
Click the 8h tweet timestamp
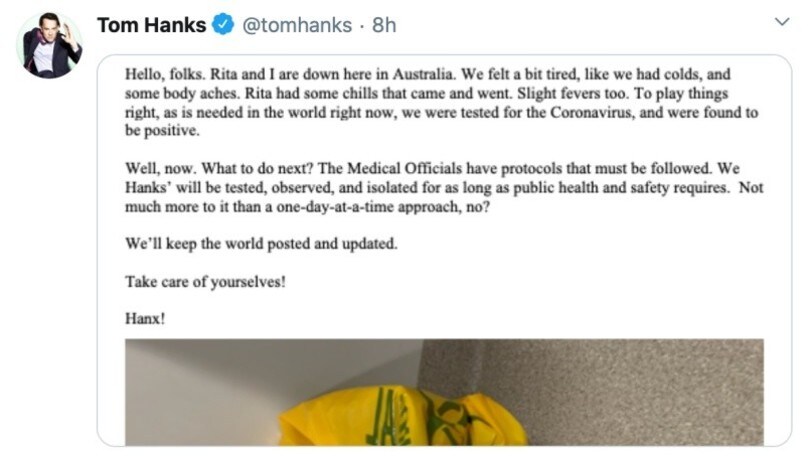tap(384, 26)
